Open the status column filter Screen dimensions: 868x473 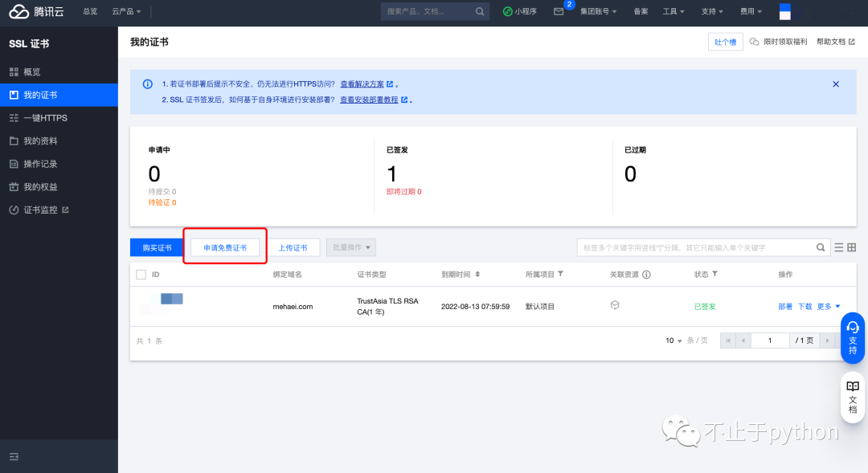click(x=714, y=275)
